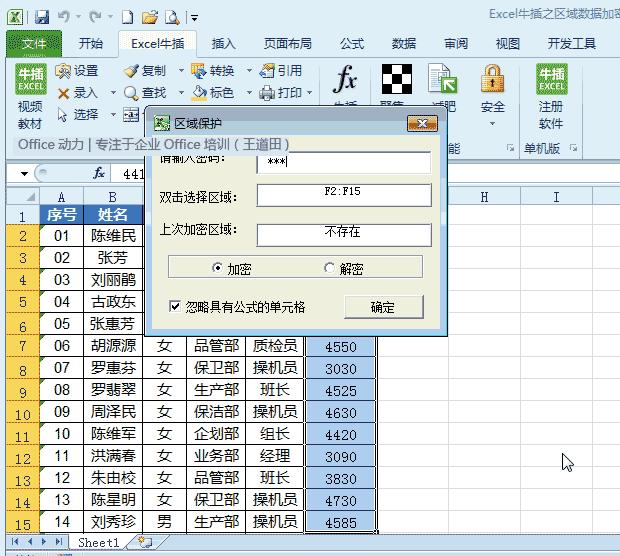Image resolution: width=620 pixels, height=556 pixels.
Task: Open the 文件 menu tab
Action: coord(34,43)
